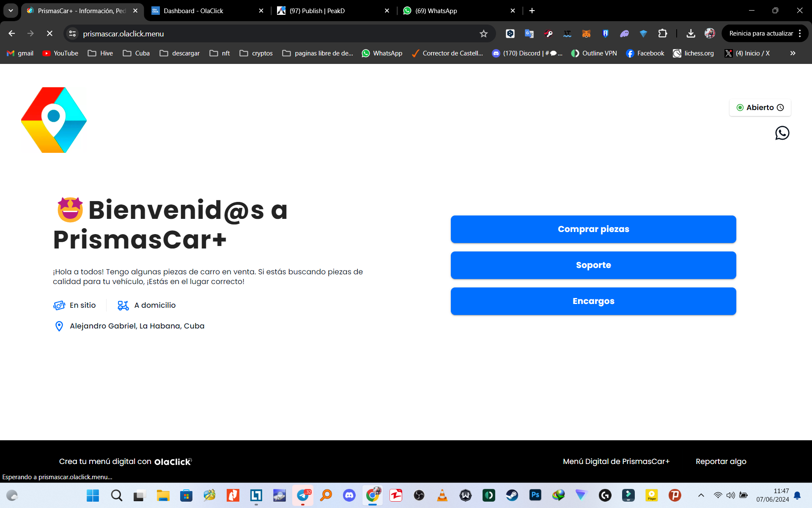
Task: Open the Chrome profile avatar
Action: (710, 33)
